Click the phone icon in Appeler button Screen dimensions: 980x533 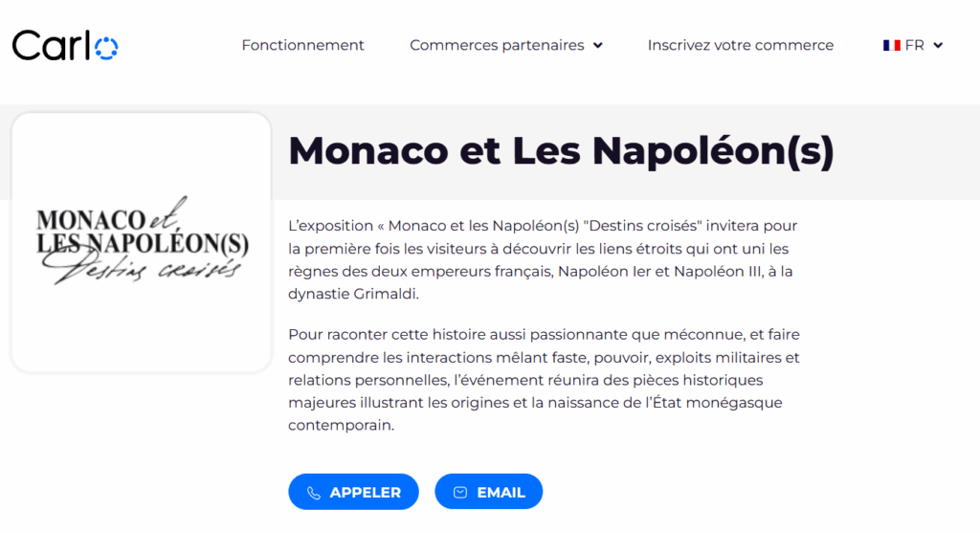(x=314, y=493)
